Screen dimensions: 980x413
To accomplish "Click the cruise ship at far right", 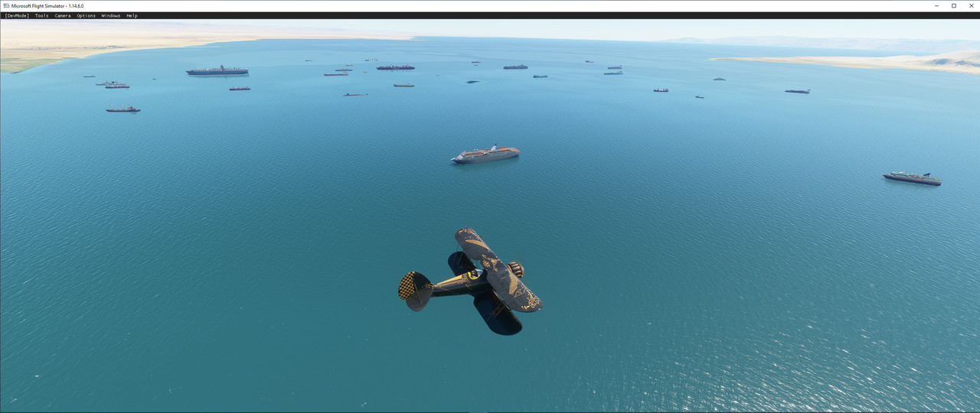I will tap(912, 178).
